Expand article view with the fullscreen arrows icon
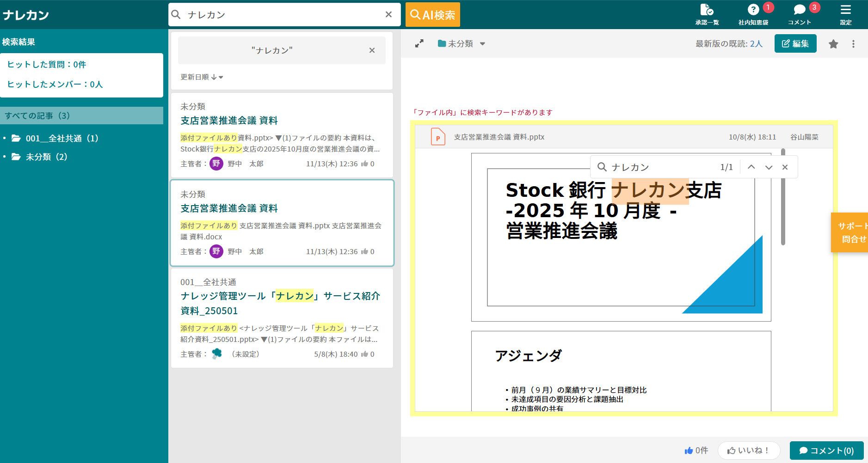868x463 pixels. pos(419,43)
